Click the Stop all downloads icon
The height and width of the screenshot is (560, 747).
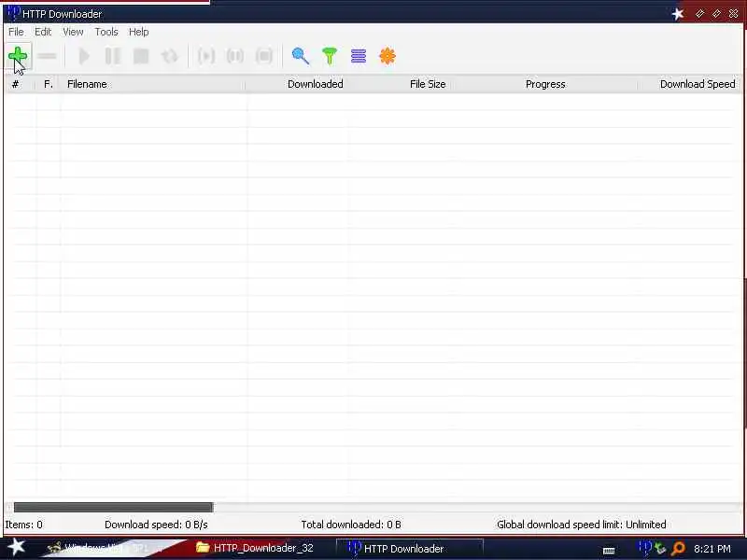coord(264,56)
